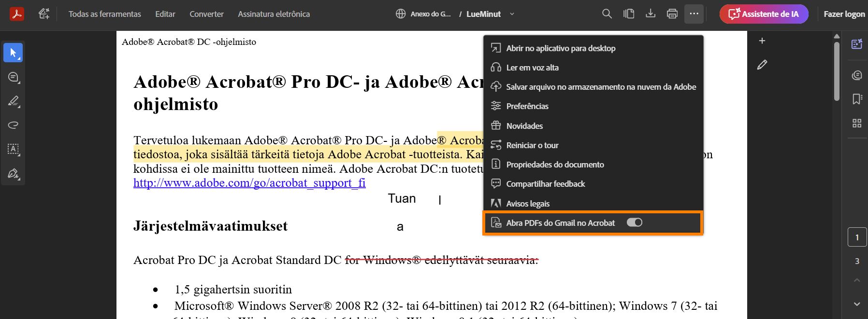Select the fill and sign pen tool
The width and height of the screenshot is (868, 319).
click(13, 173)
